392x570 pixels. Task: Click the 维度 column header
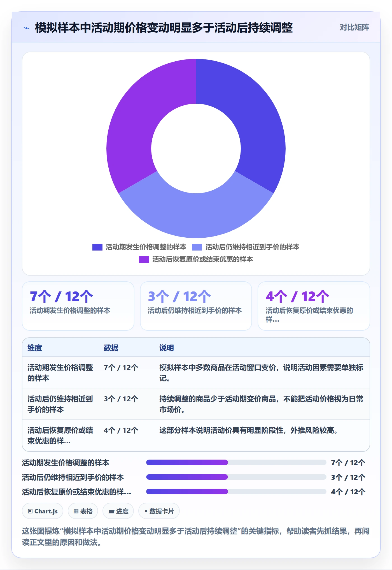point(35,348)
